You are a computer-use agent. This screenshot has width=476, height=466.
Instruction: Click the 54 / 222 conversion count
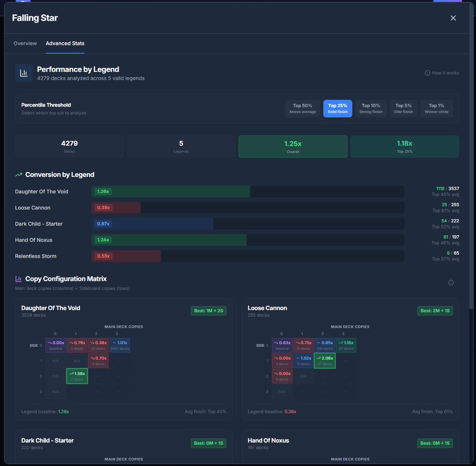tap(450, 221)
